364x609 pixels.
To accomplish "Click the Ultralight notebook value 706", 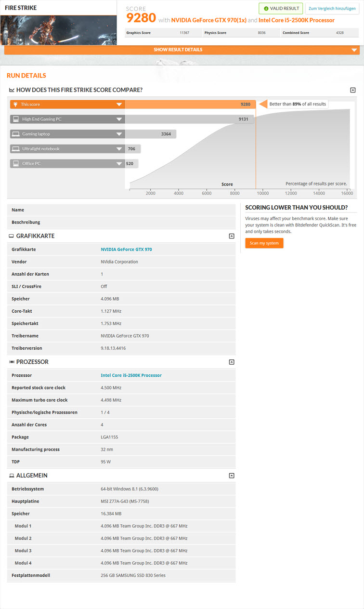I will coord(132,149).
